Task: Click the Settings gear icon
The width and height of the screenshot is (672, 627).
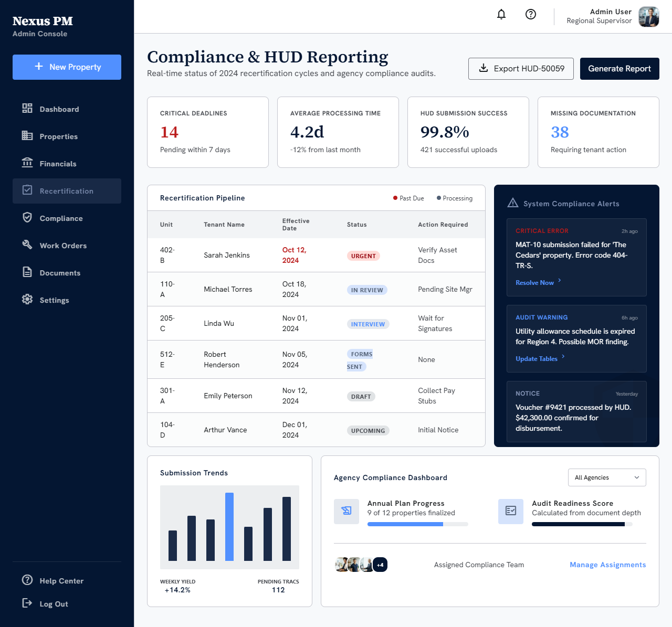Action: (x=27, y=299)
